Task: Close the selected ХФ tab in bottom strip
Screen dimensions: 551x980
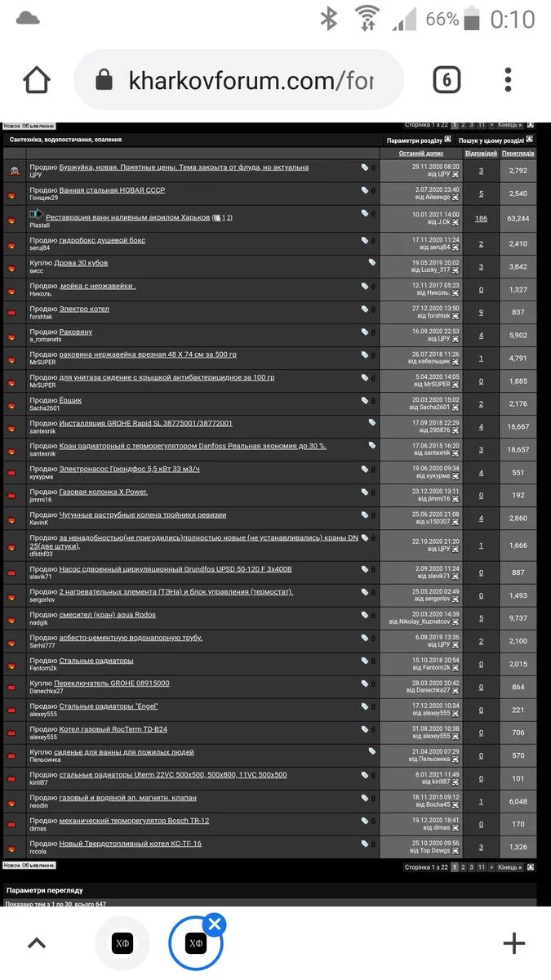Action: pyautogui.click(x=215, y=924)
